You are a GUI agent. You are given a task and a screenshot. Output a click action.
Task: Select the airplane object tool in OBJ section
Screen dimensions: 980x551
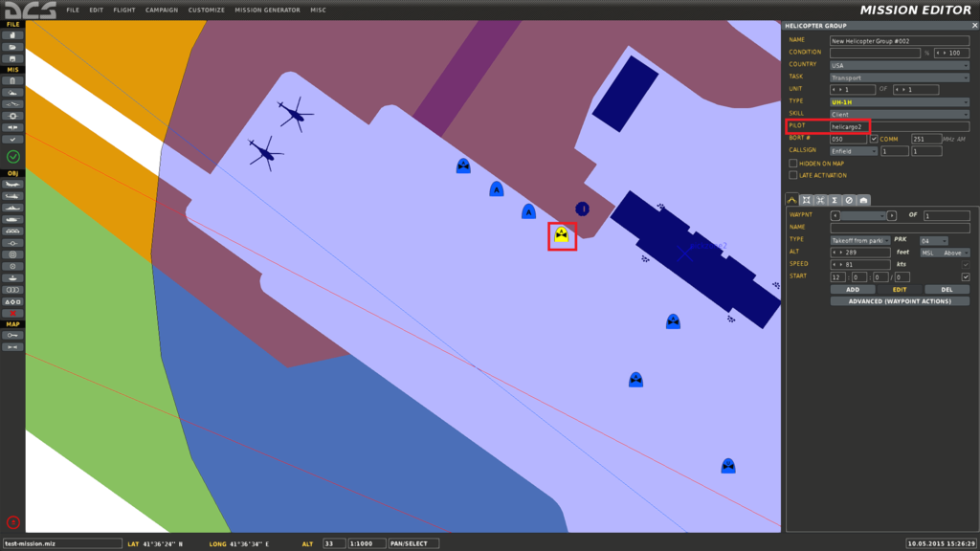point(13,184)
